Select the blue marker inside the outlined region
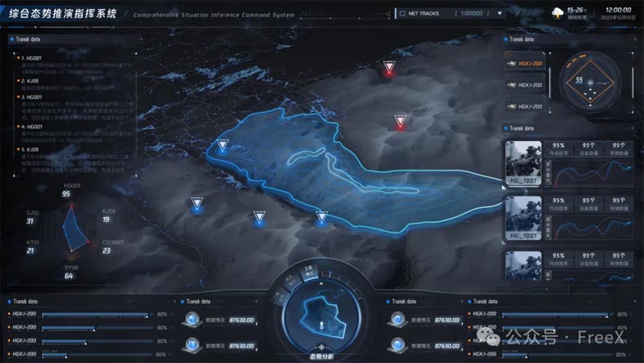644x363 pixels. pos(223,147)
